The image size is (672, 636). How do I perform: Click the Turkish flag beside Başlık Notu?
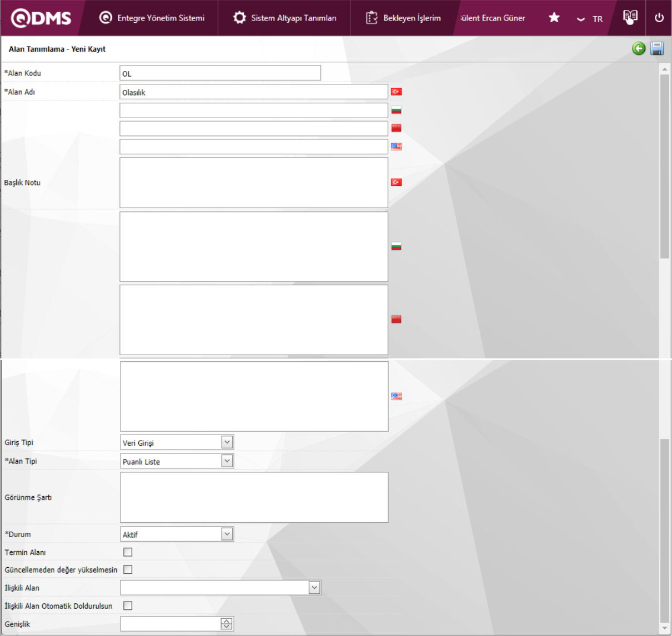[x=396, y=182]
